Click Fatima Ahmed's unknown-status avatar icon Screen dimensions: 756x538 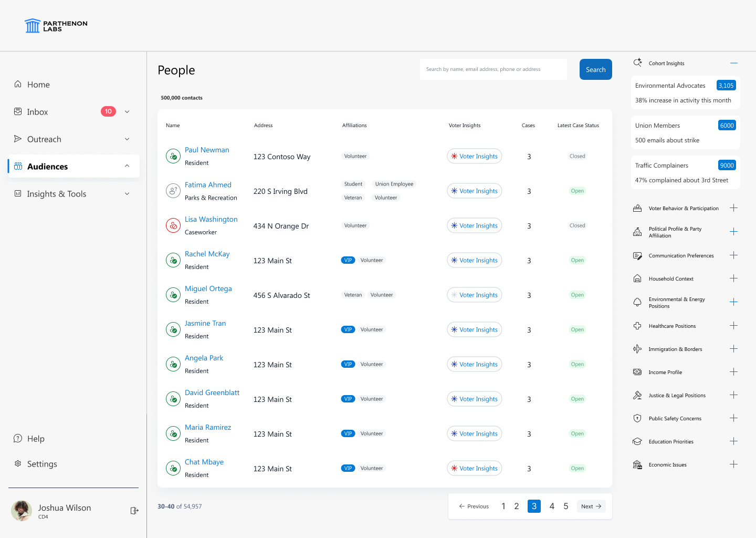(x=173, y=191)
